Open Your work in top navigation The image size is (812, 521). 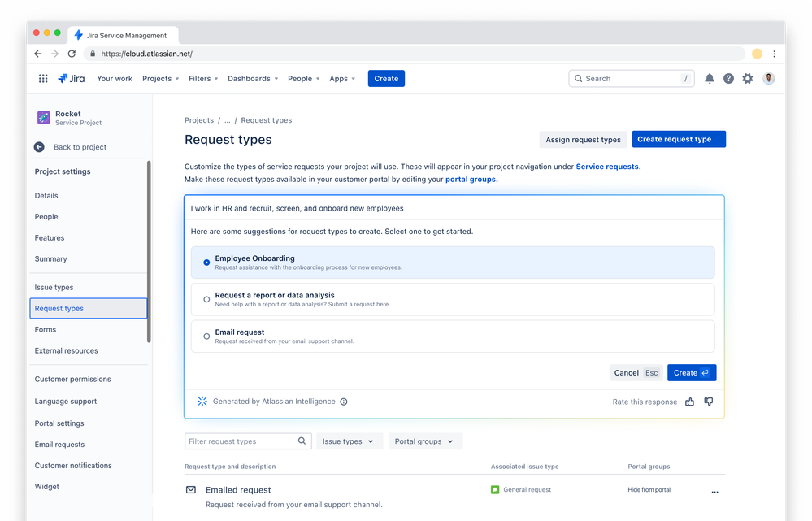coord(115,79)
